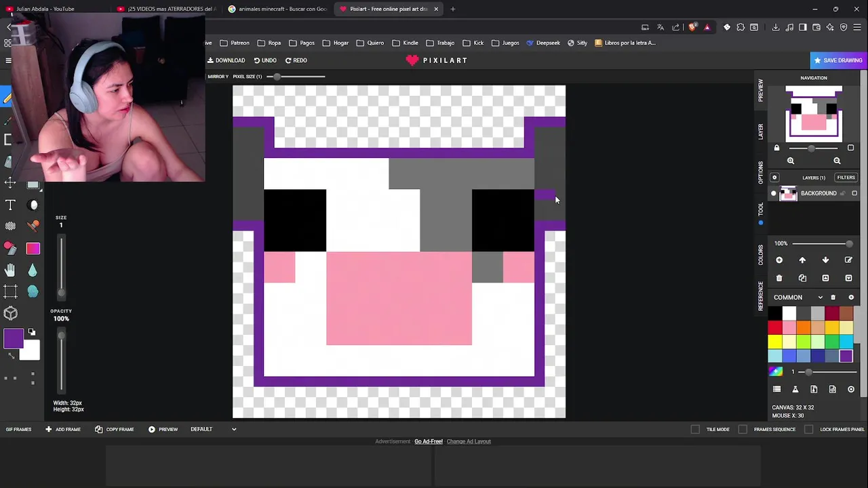This screenshot has height=488, width=868.
Task: Select the Blur droplet tool
Action: pyautogui.click(x=33, y=270)
